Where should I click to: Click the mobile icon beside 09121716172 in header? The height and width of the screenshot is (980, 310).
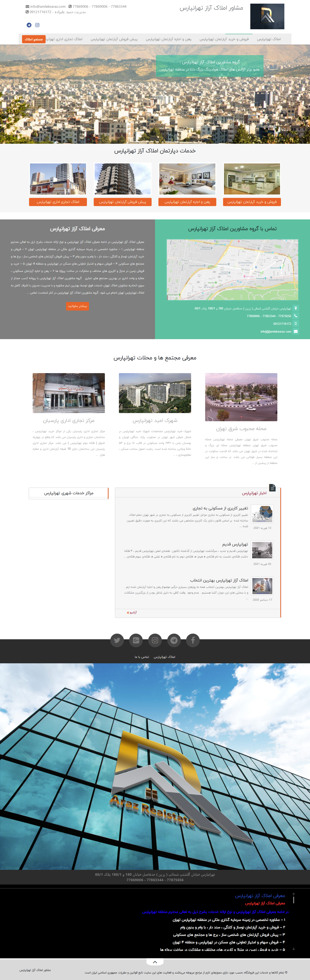click(x=27, y=12)
